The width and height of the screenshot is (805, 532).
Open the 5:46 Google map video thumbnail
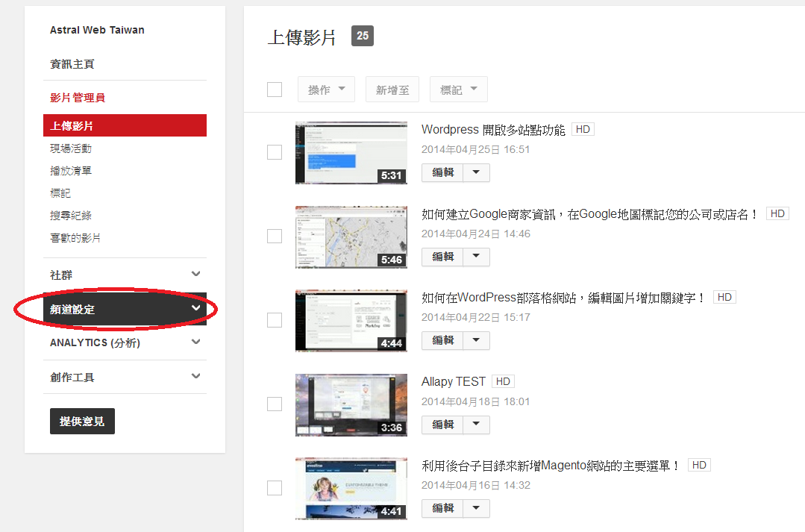coord(351,237)
